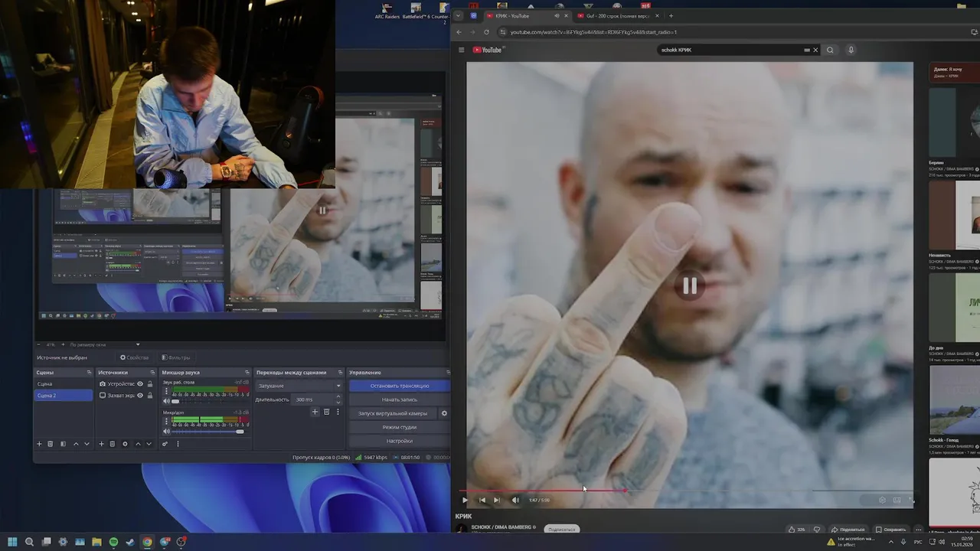This screenshot has height=551, width=980.
Task: Select the Устройство source row
Action: coord(126,384)
